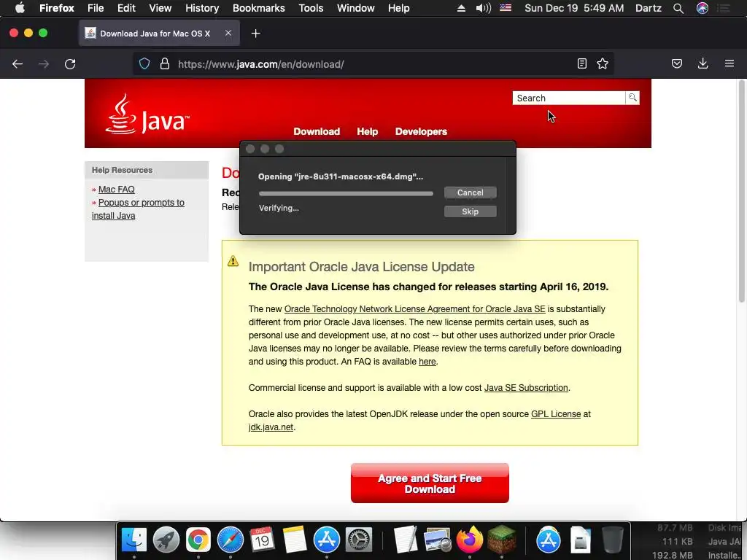Open Siri from the menu bar
This screenshot has height=560, width=747.
[703, 8]
